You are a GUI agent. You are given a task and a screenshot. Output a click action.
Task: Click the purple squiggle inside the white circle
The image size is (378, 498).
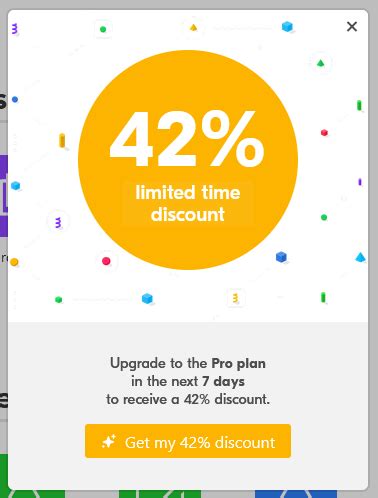click(x=58, y=222)
